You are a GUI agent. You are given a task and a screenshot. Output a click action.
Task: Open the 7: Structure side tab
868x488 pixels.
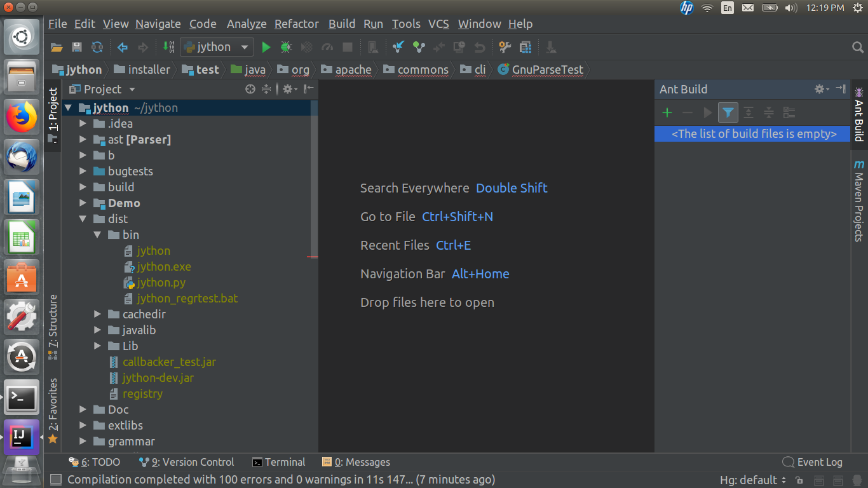53,327
